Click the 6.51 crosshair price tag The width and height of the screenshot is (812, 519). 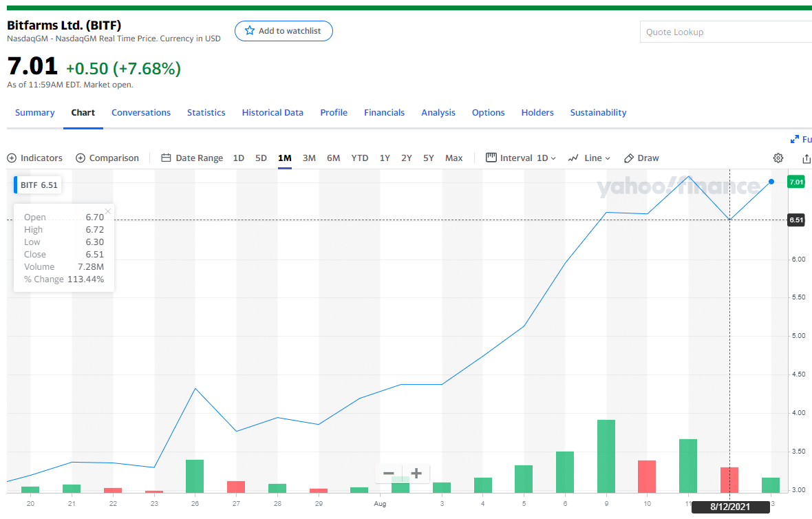tap(796, 220)
